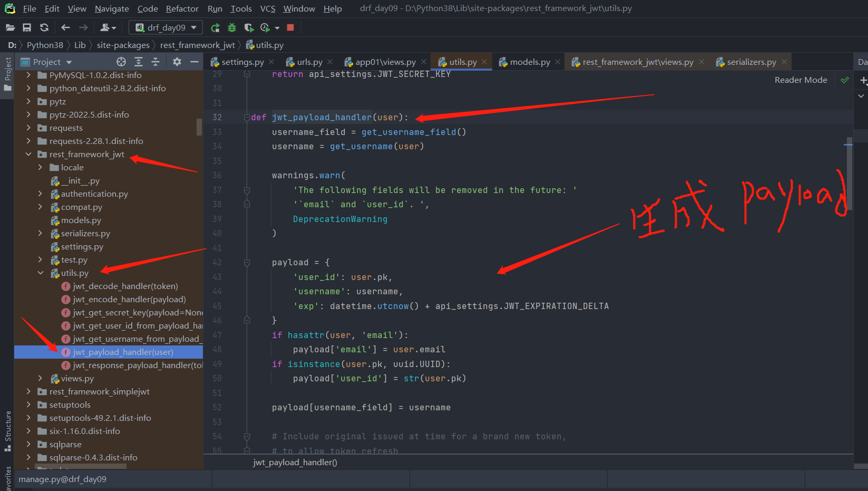Click rest_framework_jwt breadcrumb
Image resolution: width=868 pixels, height=491 pixels.
coord(198,45)
